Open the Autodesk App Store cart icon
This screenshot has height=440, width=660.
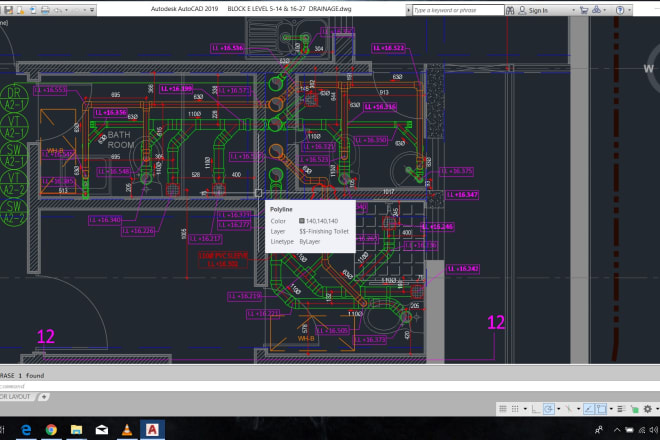pos(584,10)
